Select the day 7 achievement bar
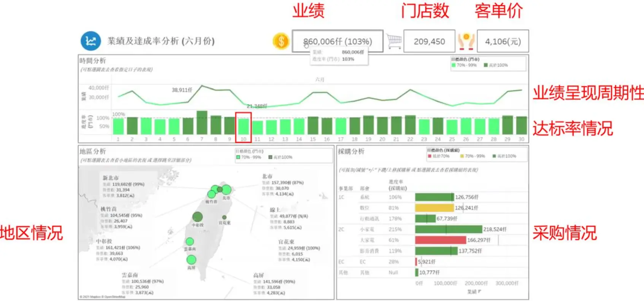This screenshot has height=301, width=644. (x=202, y=123)
